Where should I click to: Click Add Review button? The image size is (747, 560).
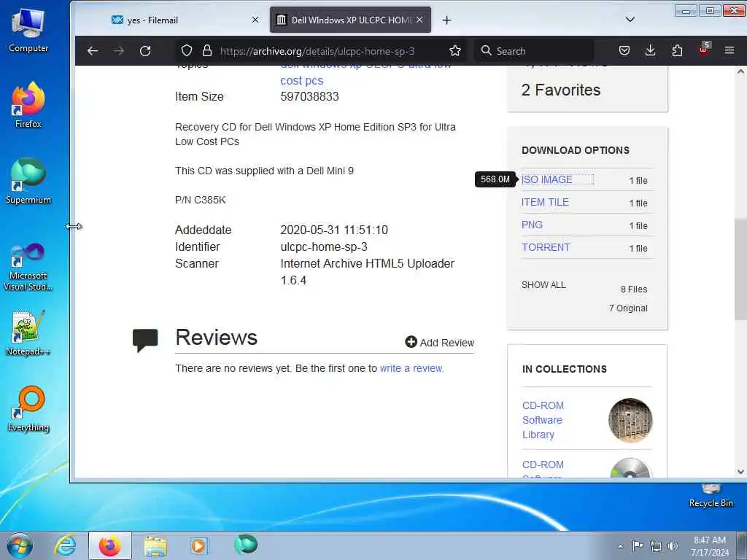coord(440,343)
